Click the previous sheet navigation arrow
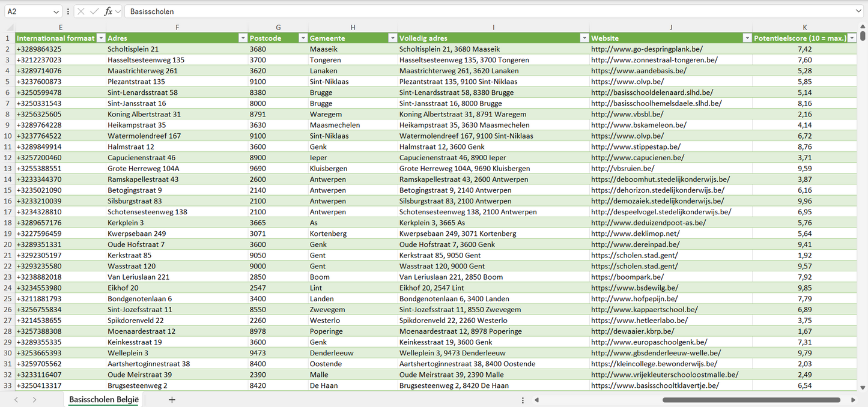The image size is (868, 407). tap(16, 400)
